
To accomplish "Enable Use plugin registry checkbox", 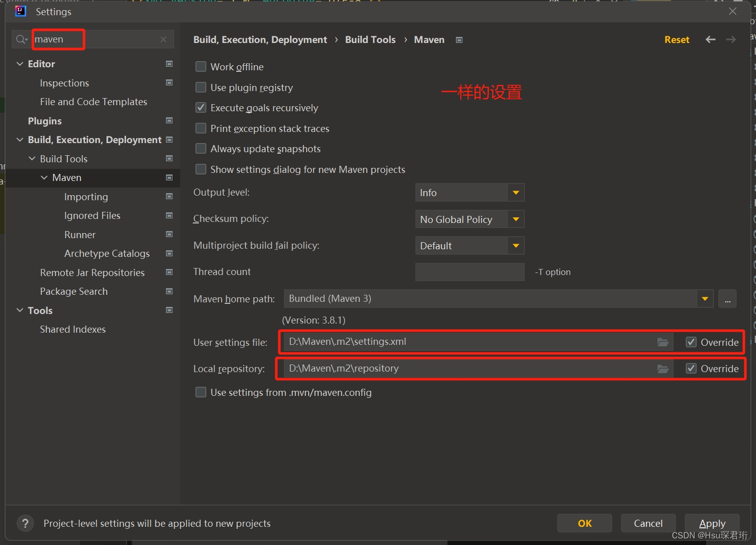I will pyautogui.click(x=201, y=87).
